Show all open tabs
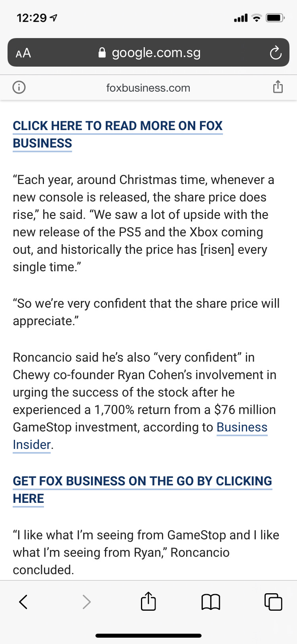297x644 pixels. point(273,602)
